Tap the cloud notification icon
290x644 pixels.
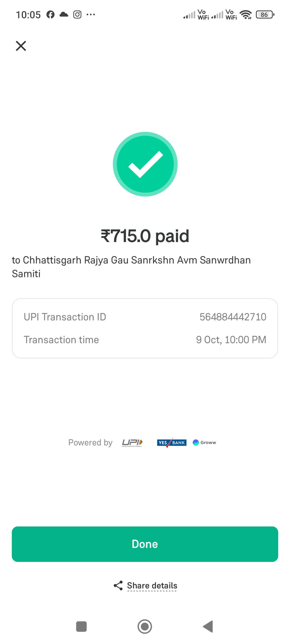coord(64,14)
